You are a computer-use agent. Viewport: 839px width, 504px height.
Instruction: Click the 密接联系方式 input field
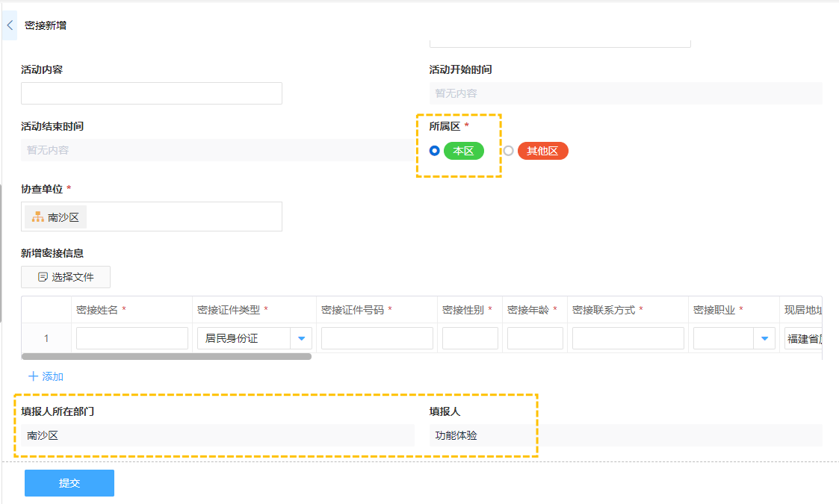point(628,338)
